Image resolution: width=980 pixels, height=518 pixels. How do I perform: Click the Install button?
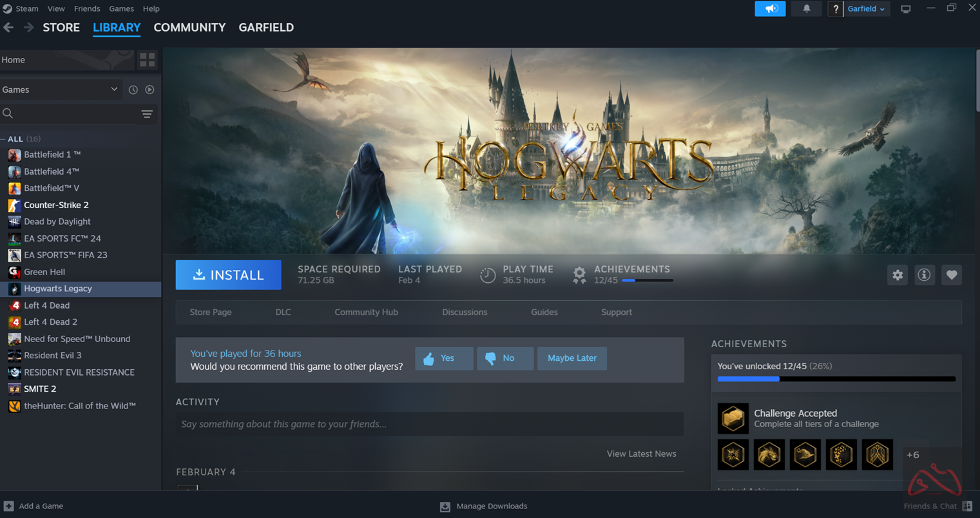(228, 275)
